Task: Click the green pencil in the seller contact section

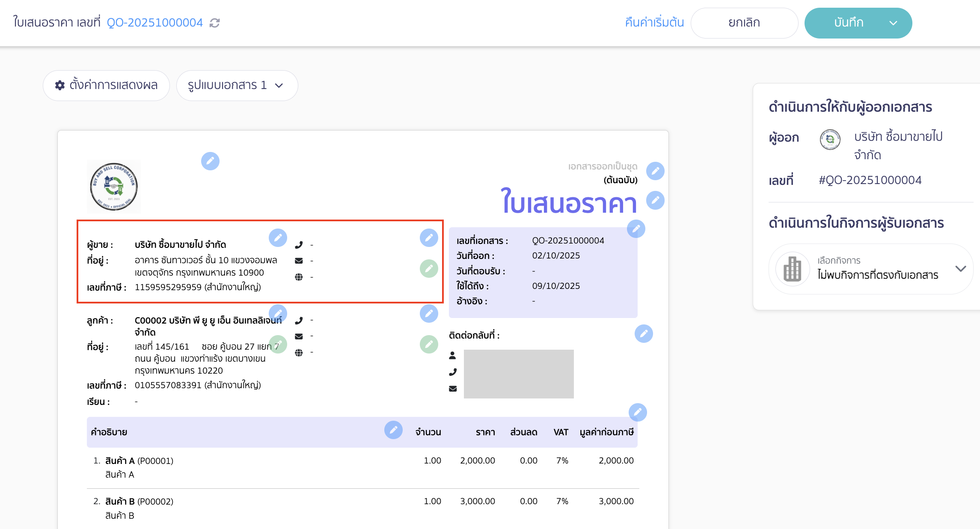Action: [429, 269]
